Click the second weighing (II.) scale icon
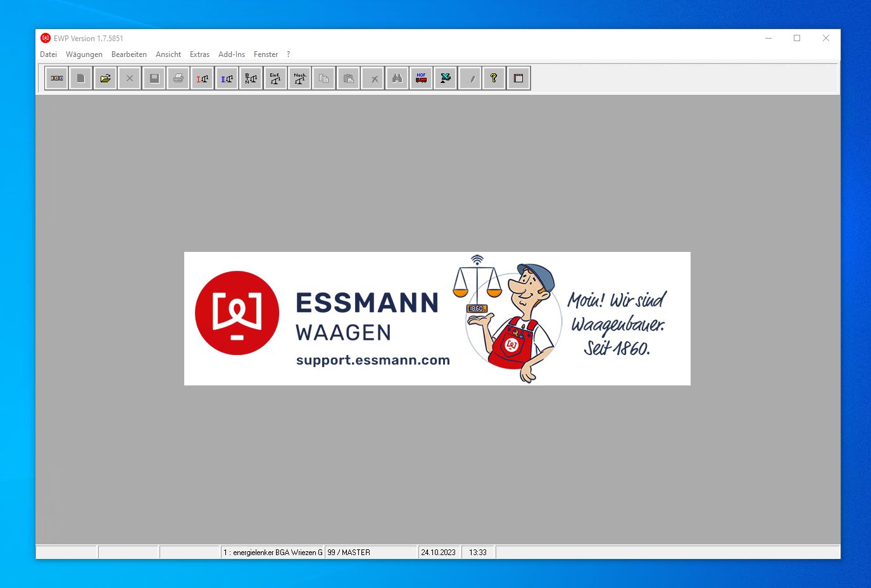 click(227, 78)
